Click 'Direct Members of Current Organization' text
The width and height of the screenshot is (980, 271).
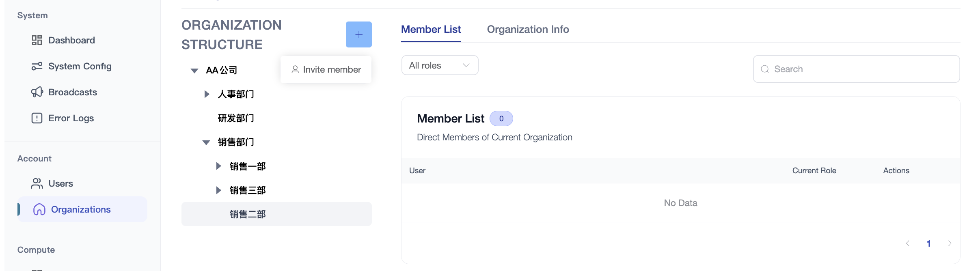pos(494,138)
